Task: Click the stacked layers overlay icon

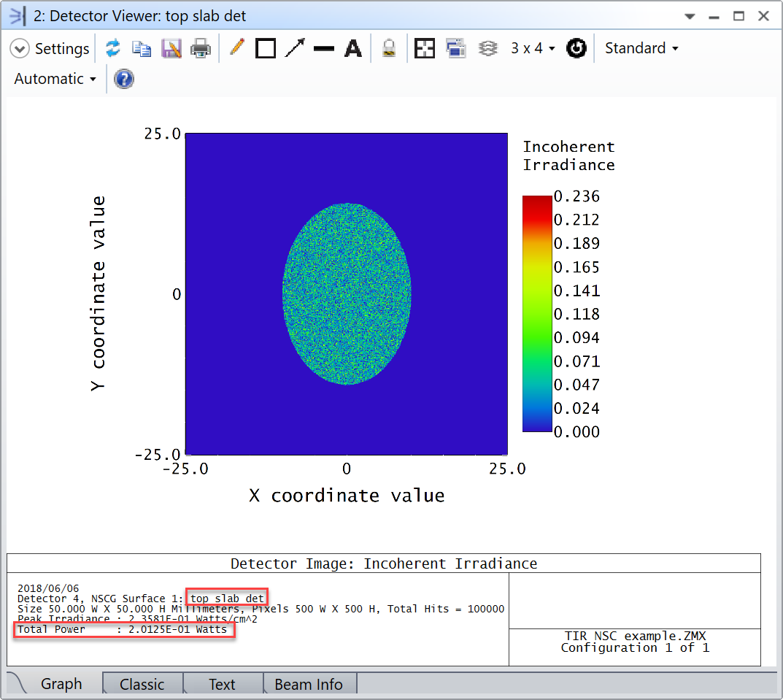Action: [x=487, y=48]
